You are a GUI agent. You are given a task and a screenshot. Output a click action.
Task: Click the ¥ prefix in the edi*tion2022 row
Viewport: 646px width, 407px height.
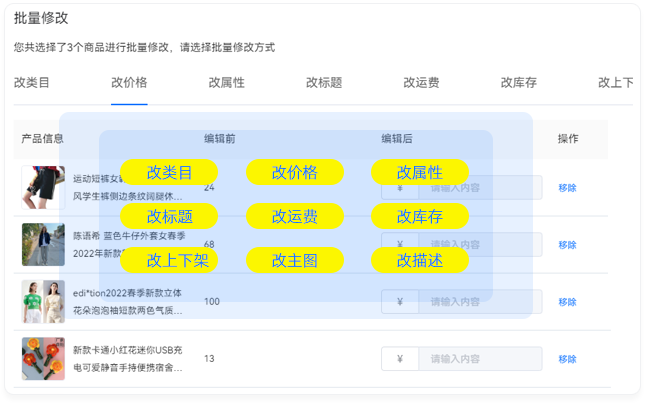click(x=400, y=302)
